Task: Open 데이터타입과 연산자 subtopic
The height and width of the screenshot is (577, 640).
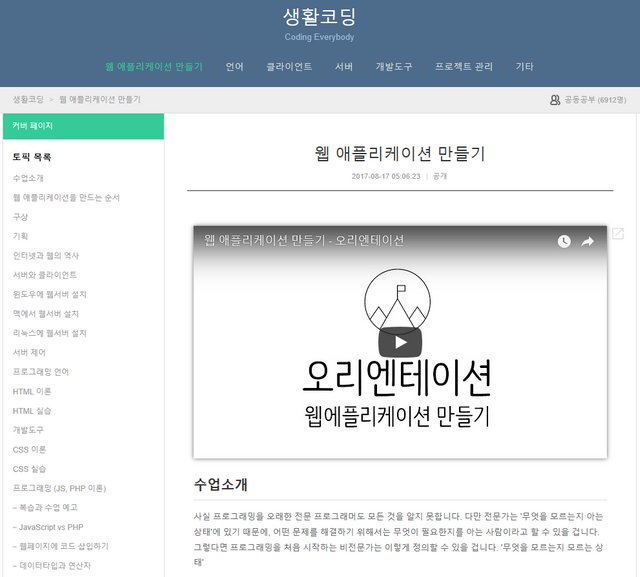Action: point(52,566)
